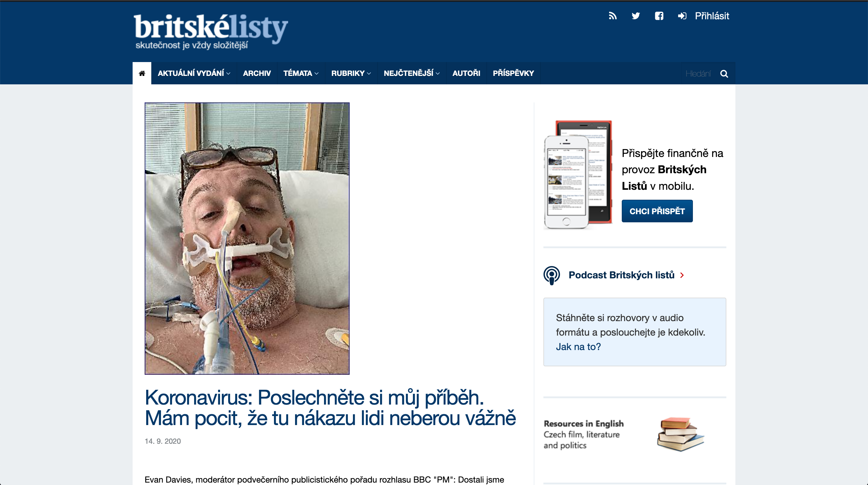The width and height of the screenshot is (868, 485).
Task: Expand the Rubriky dropdown menu
Action: click(351, 73)
